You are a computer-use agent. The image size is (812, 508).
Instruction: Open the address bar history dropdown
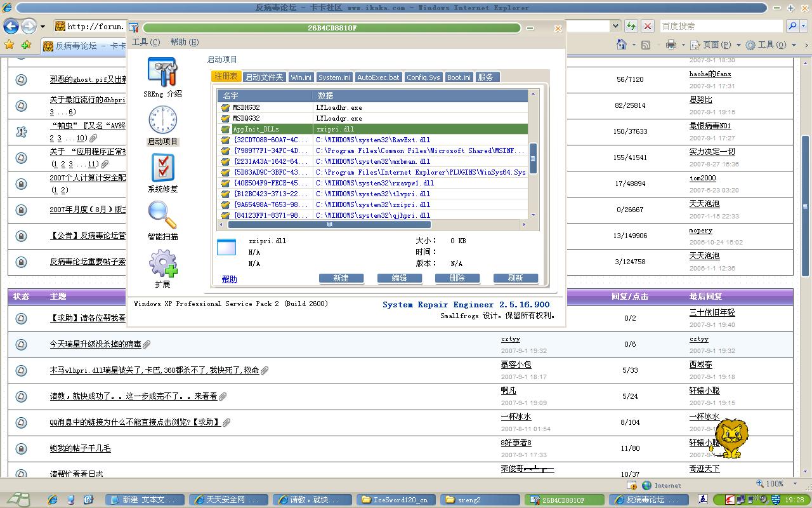point(615,26)
